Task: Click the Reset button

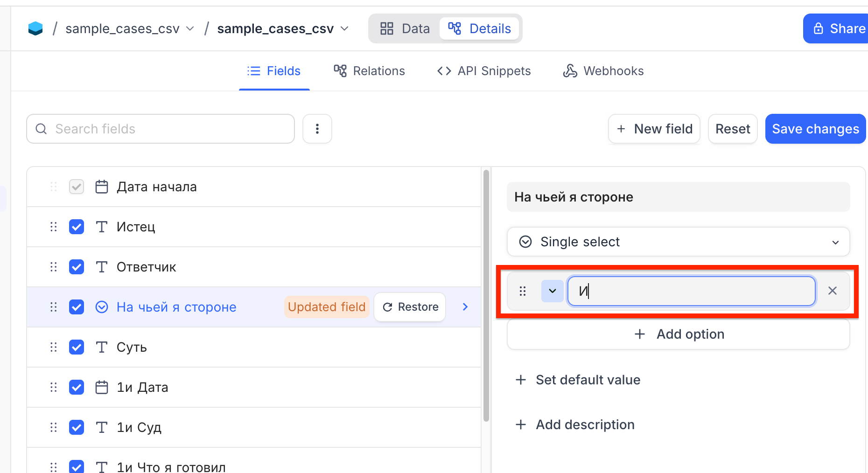Action: tap(733, 129)
